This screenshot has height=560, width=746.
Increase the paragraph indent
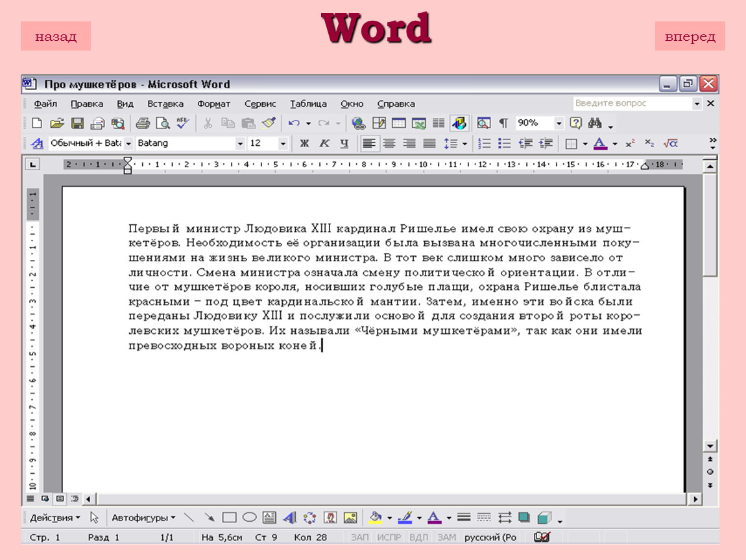[545, 144]
